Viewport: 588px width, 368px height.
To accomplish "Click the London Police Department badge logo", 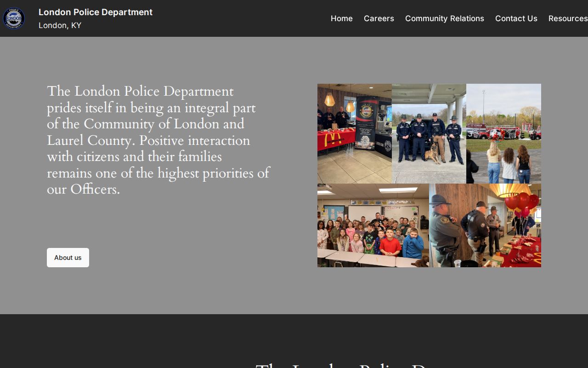I will 14,18.
